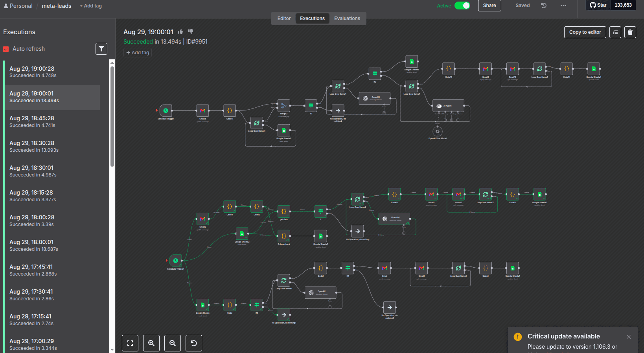
Task: Open the Aug 29, 18:00:01 execution
Action: 52,245
